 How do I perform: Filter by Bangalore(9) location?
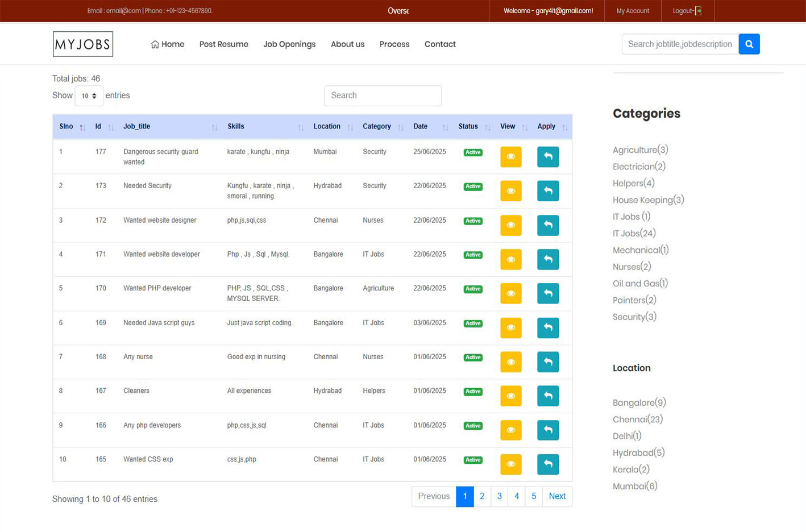639,402
